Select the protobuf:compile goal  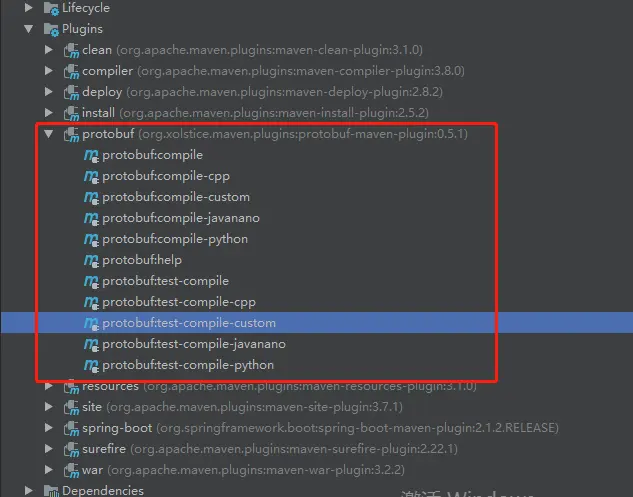point(153,155)
